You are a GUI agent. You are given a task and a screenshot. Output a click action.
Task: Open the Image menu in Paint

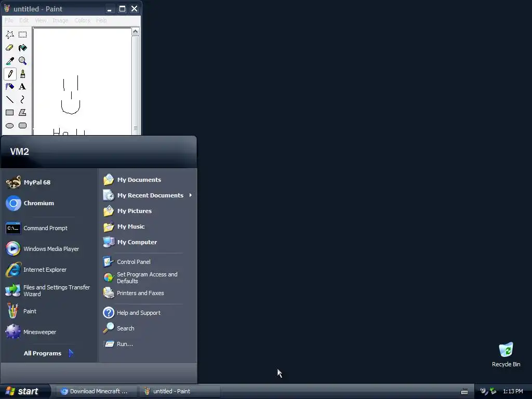pos(60,20)
